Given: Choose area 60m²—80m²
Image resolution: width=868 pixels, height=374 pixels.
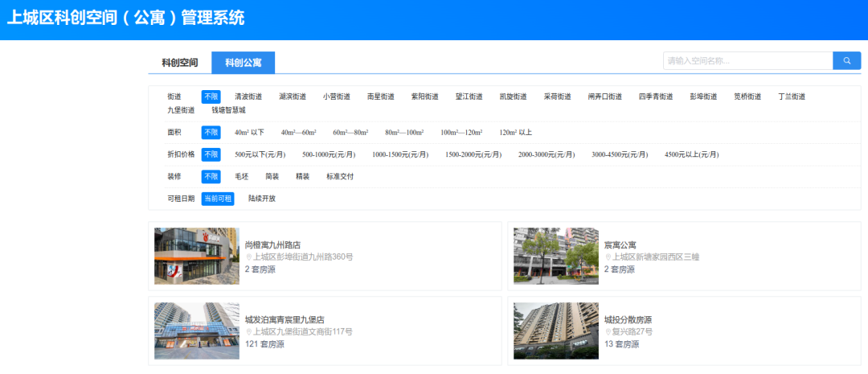Looking at the screenshot, I should click(350, 133).
